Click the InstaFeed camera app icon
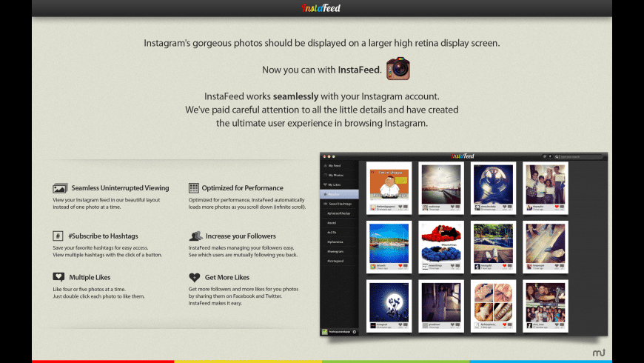Screen dimensions: 644x363 coord(398,68)
